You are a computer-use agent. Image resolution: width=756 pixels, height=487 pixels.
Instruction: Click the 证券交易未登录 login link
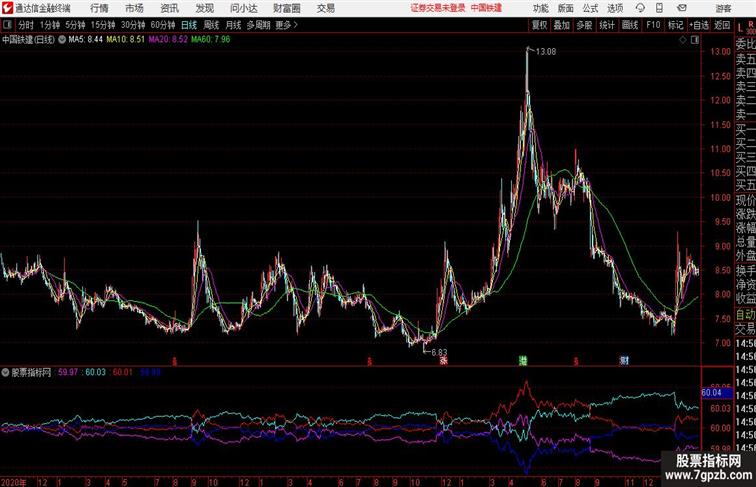click(x=438, y=8)
